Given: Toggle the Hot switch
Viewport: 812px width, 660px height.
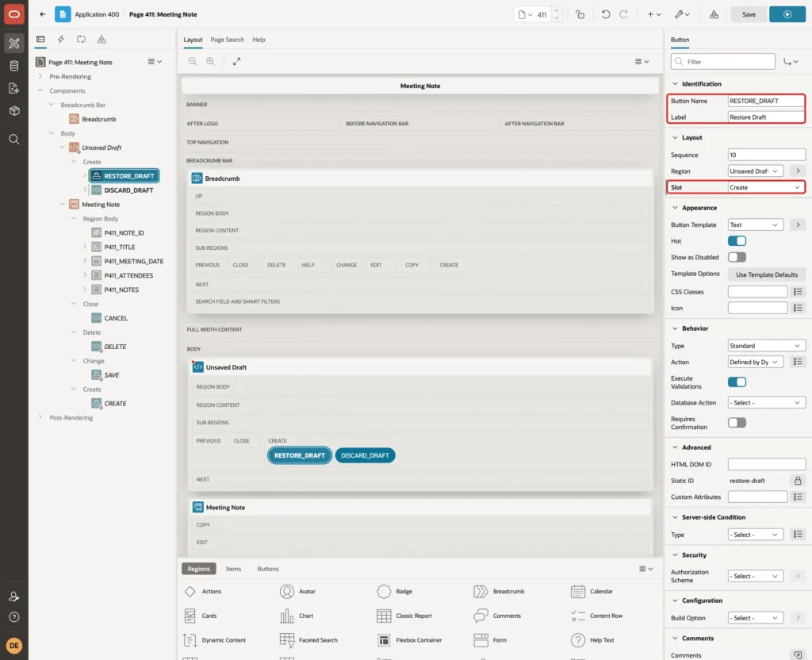Looking at the screenshot, I should tap(737, 241).
